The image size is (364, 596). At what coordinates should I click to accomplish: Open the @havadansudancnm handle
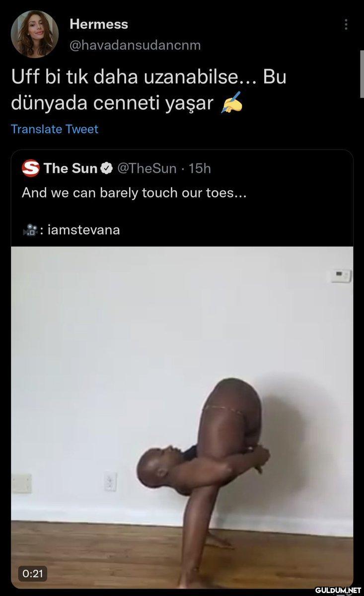135,45
